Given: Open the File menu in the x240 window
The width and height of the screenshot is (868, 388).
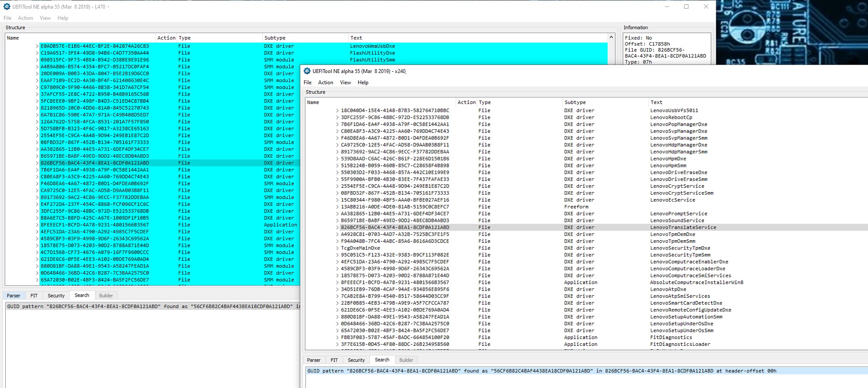Looking at the screenshot, I should [308, 83].
